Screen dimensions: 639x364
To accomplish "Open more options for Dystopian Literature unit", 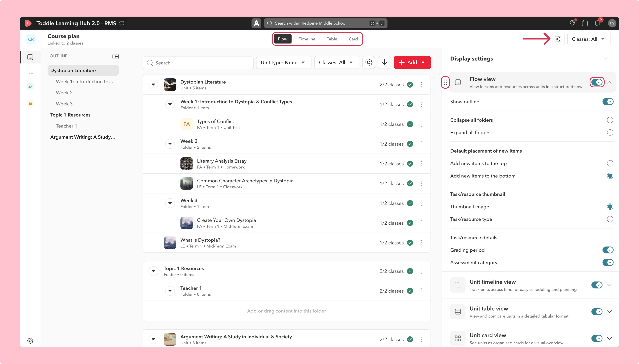I will (x=421, y=85).
